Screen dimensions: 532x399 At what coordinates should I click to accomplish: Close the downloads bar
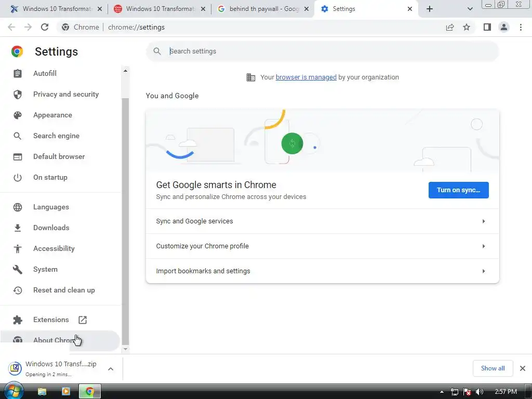click(x=523, y=368)
